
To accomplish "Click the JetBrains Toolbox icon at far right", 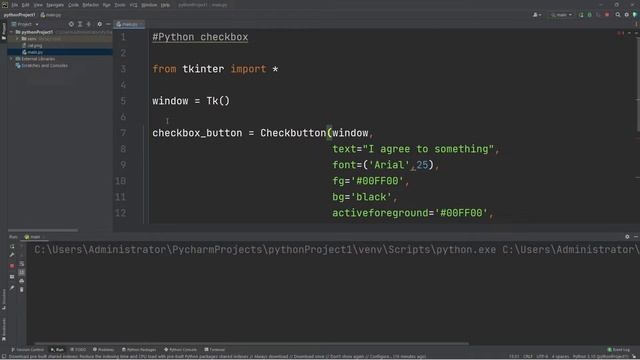I will click(635, 15).
